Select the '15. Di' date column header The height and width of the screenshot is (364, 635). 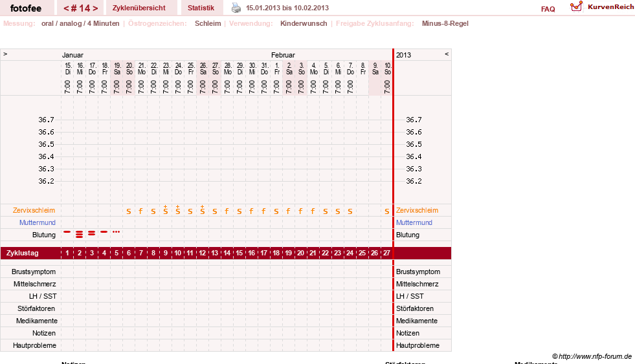(67, 69)
